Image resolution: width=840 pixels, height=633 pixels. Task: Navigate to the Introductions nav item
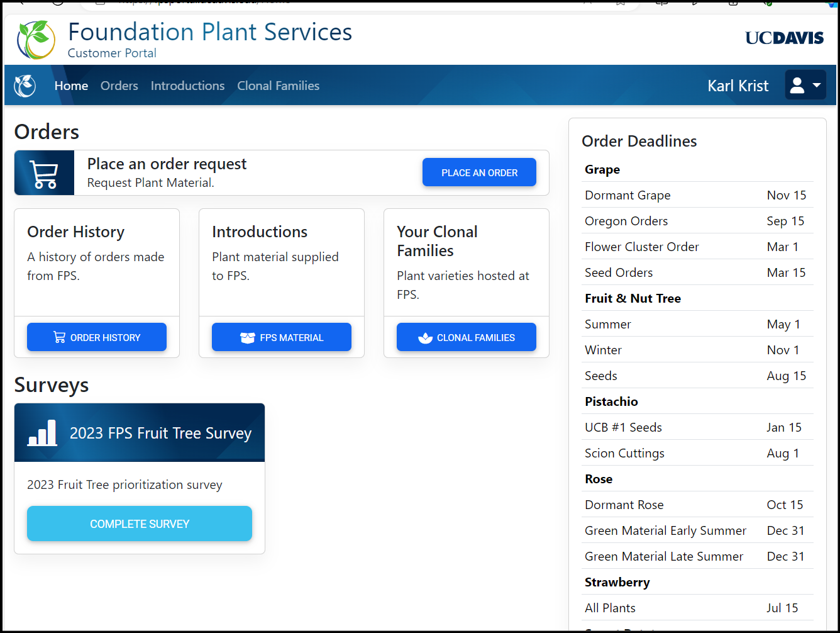[x=187, y=86]
